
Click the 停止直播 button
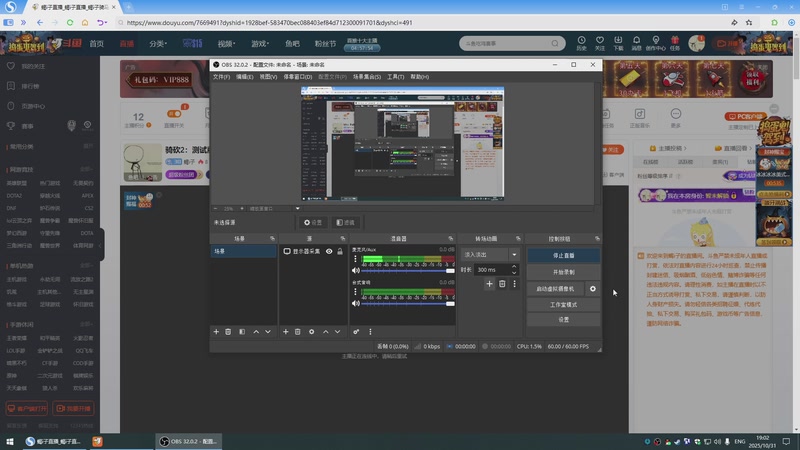564,256
